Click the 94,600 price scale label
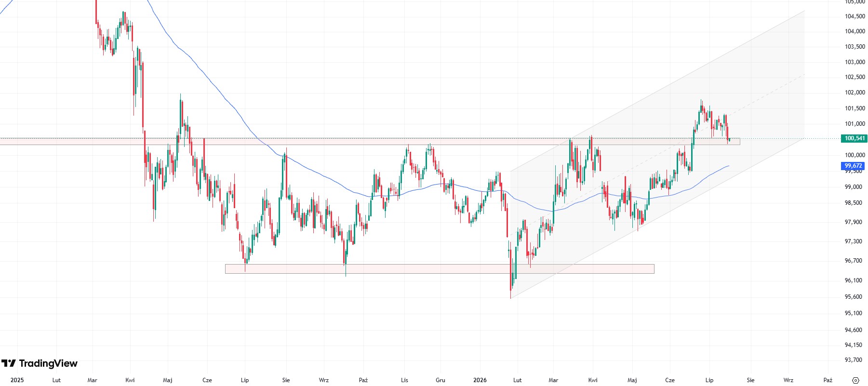The image size is (868, 386). pos(853,330)
